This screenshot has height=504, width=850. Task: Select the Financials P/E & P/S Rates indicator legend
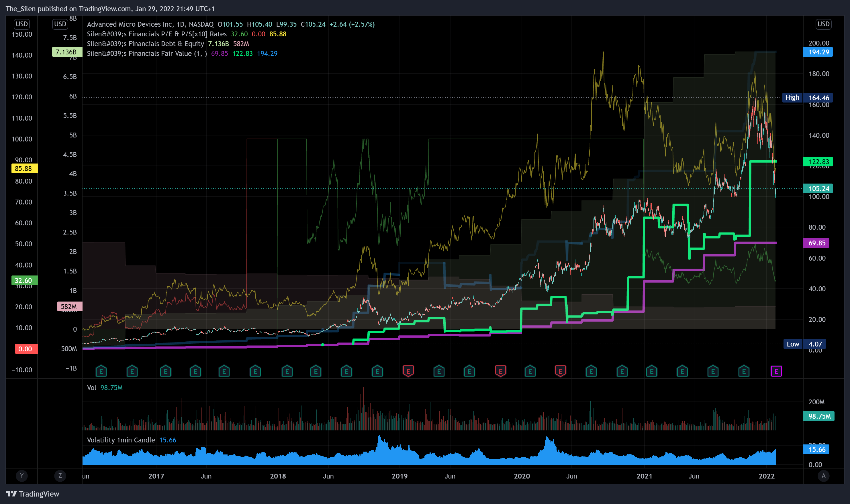(x=157, y=34)
